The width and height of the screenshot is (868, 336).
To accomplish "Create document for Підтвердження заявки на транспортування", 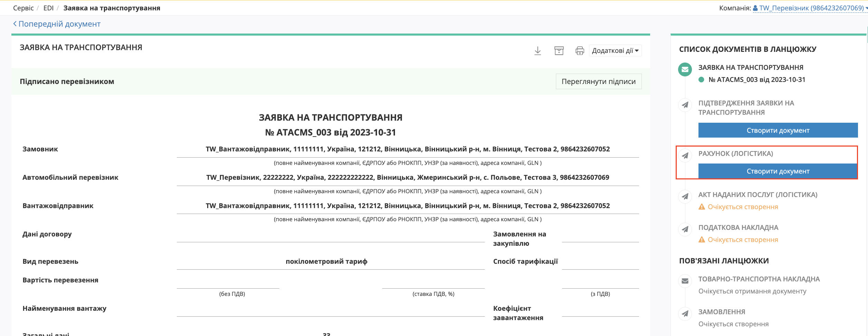I will pos(778,130).
